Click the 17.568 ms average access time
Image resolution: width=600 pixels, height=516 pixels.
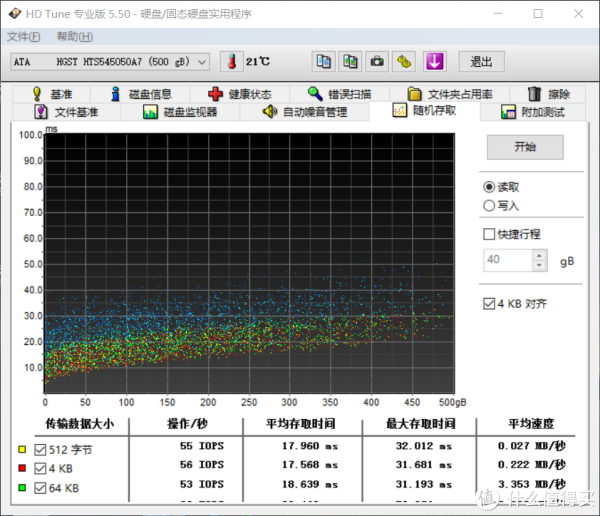(310, 465)
